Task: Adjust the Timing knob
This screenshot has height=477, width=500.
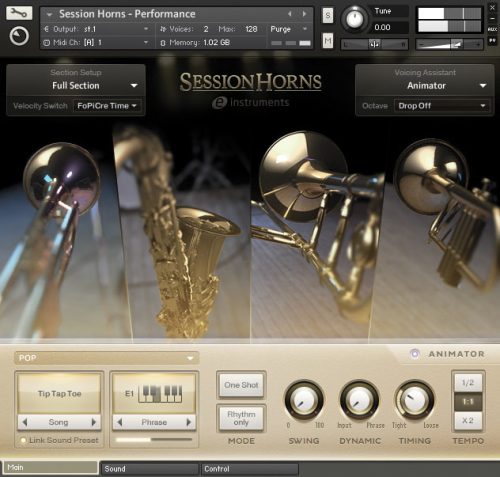Action: click(414, 400)
